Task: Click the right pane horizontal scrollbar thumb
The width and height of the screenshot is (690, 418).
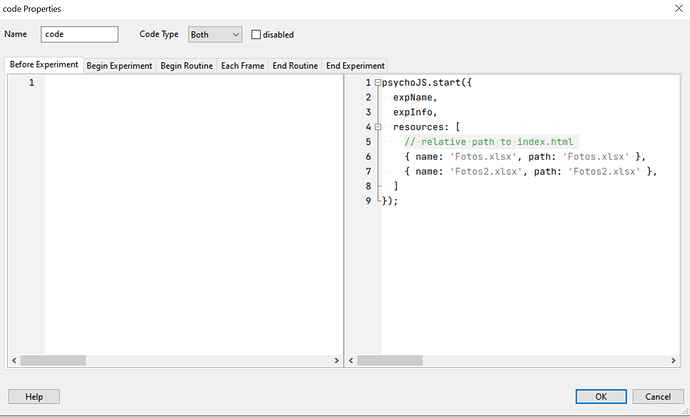Action: pyautogui.click(x=390, y=360)
